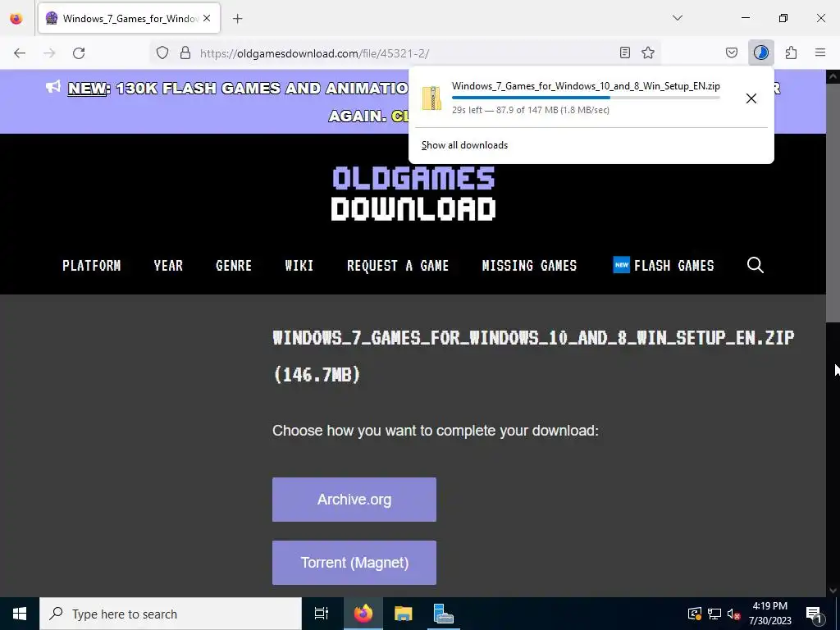Select the Windows_7_Games_for_Windows tab
Image resolution: width=840 pixels, height=630 pixels.
(x=129, y=19)
